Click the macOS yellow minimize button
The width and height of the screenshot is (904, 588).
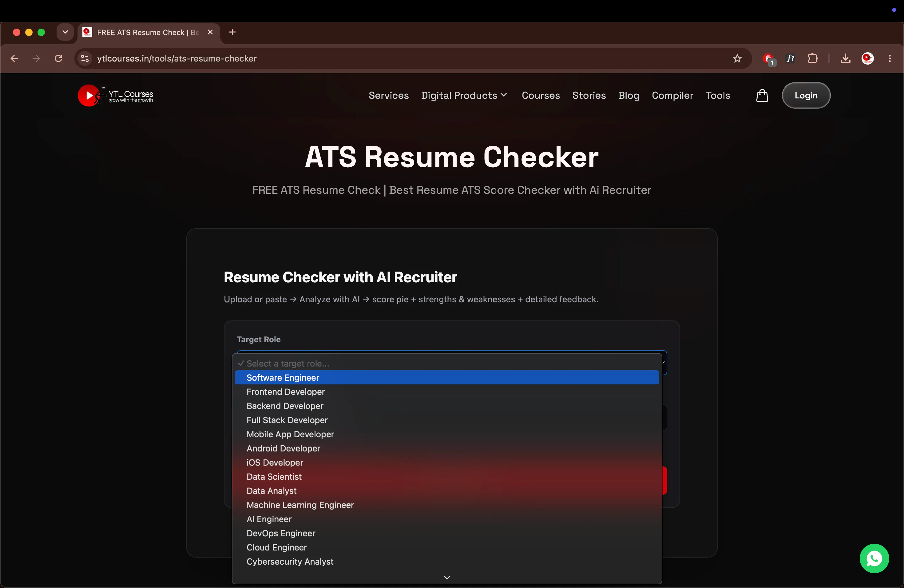[x=29, y=32]
